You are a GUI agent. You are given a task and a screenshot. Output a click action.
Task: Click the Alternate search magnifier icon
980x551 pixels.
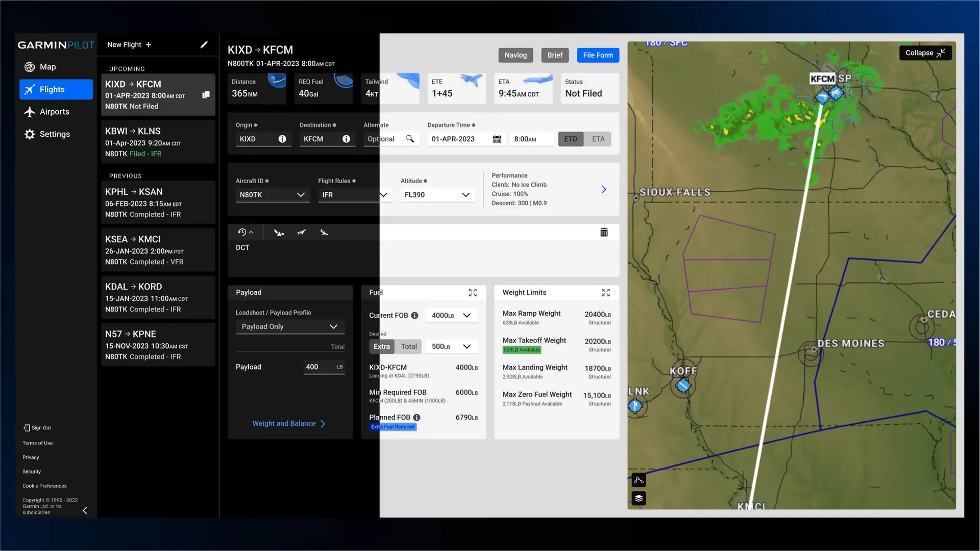[x=410, y=139]
